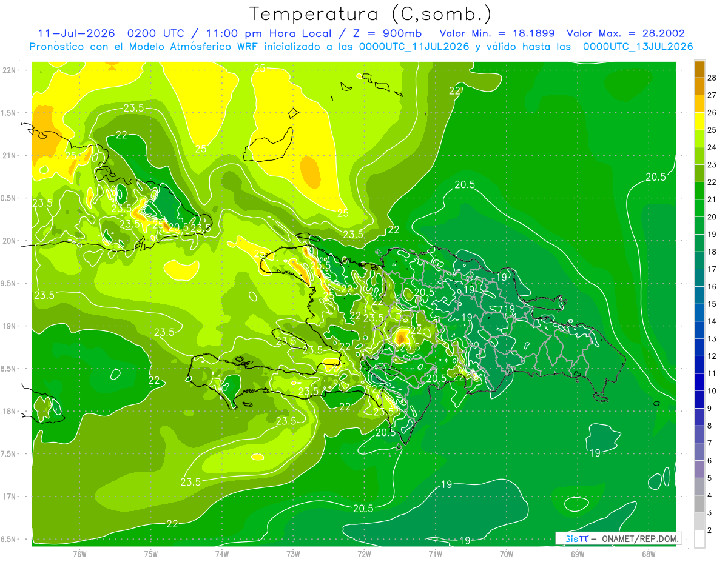Click the color scale label 27

pos(712,95)
